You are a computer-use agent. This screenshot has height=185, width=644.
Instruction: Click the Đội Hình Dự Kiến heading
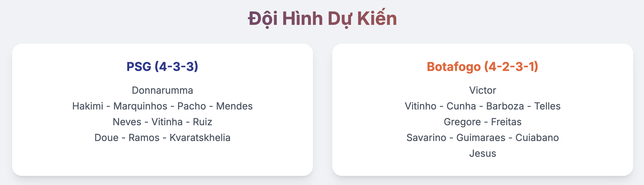322,18
